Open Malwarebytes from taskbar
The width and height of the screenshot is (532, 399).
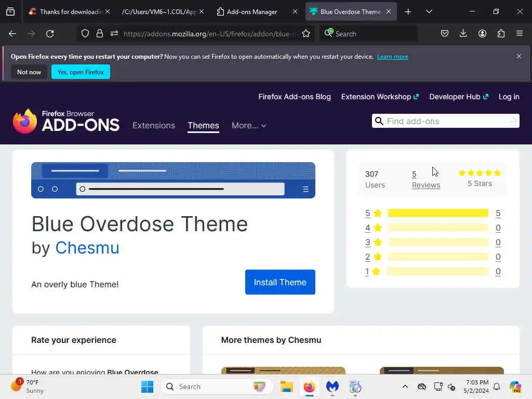[x=332, y=387]
